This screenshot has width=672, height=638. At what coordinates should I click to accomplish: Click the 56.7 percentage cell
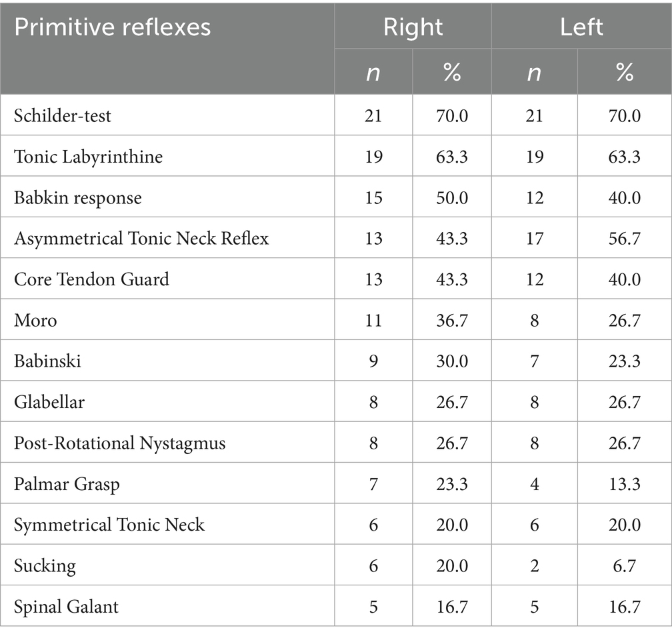point(625,238)
